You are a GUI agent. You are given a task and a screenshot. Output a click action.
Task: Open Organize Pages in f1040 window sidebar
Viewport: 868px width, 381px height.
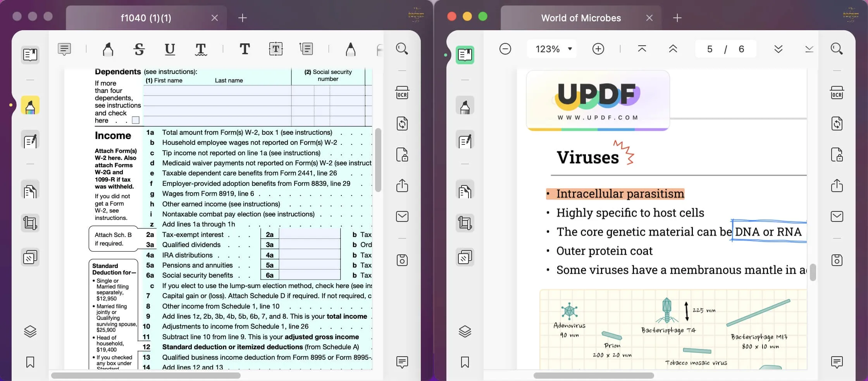tap(30, 190)
